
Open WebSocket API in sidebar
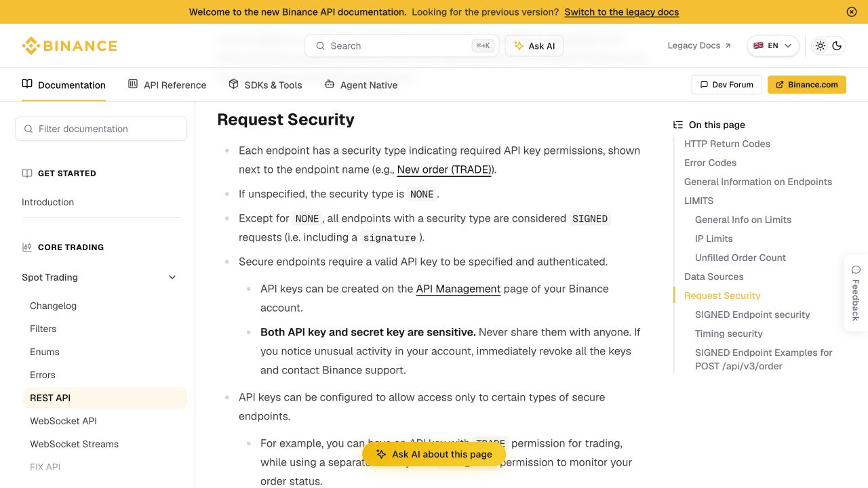point(63,421)
